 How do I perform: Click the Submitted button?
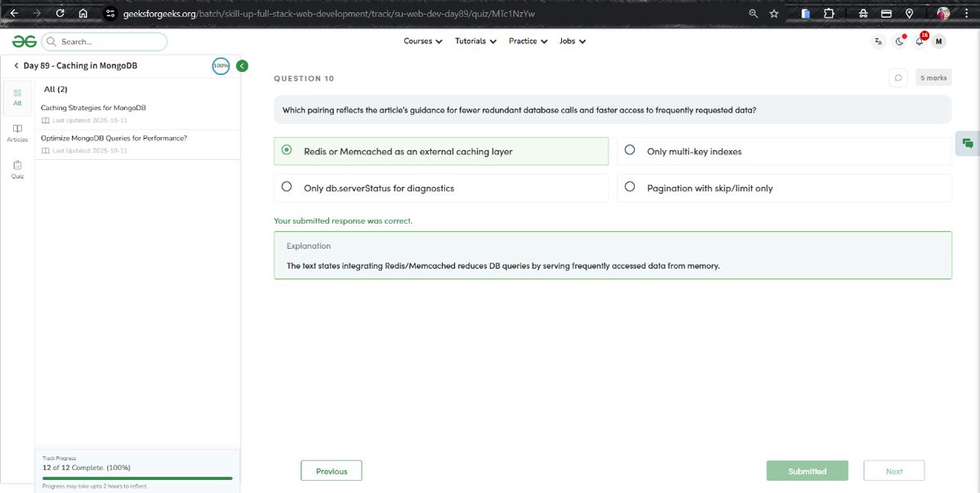pos(807,471)
